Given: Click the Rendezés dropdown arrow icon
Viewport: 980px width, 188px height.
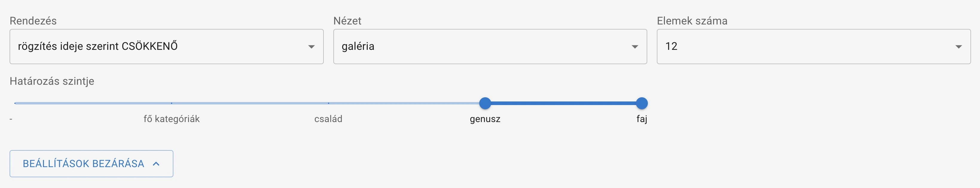Looking at the screenshot, I should 311,47.
